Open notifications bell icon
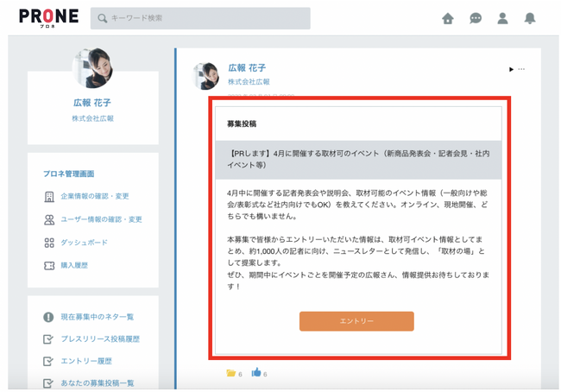The height and width of the screenshot is (392, 561). (x=530, y=18)
